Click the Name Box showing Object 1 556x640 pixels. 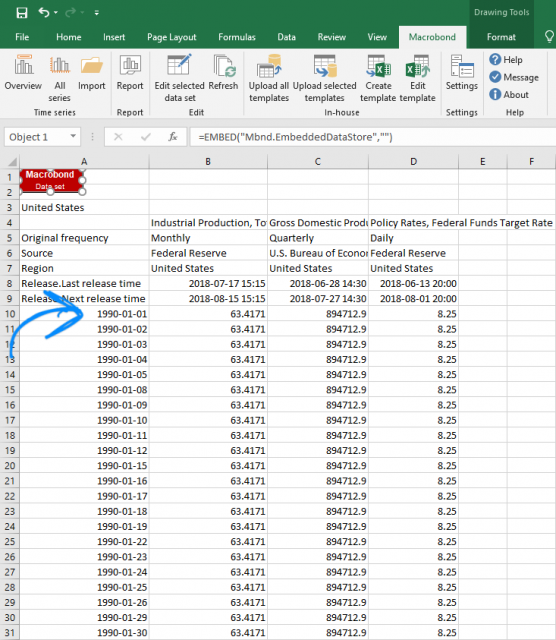tap(37, 137)
